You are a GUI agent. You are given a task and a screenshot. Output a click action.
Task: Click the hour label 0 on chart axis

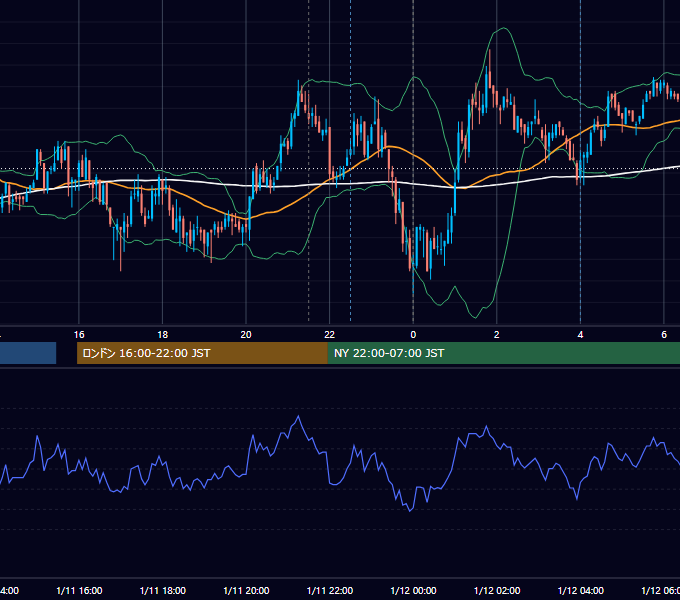pos(413,335)
